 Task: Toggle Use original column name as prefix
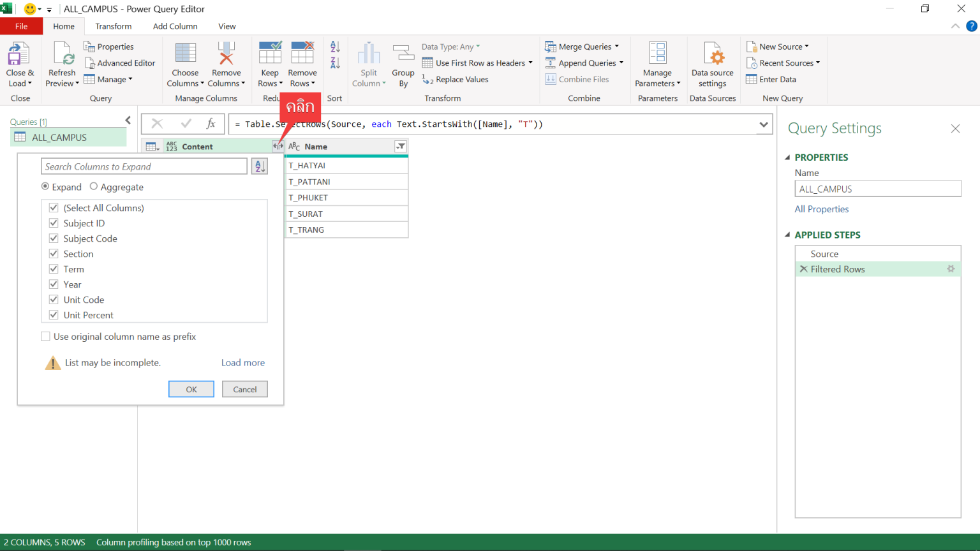[45, 336]
